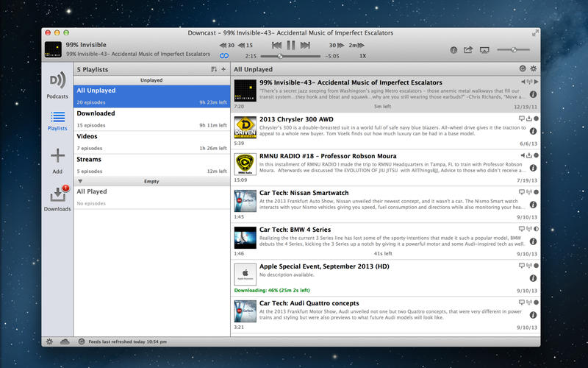Click the Apple Keynotes artwork thumbnail
Screen dimensions: 588x368
245,275
